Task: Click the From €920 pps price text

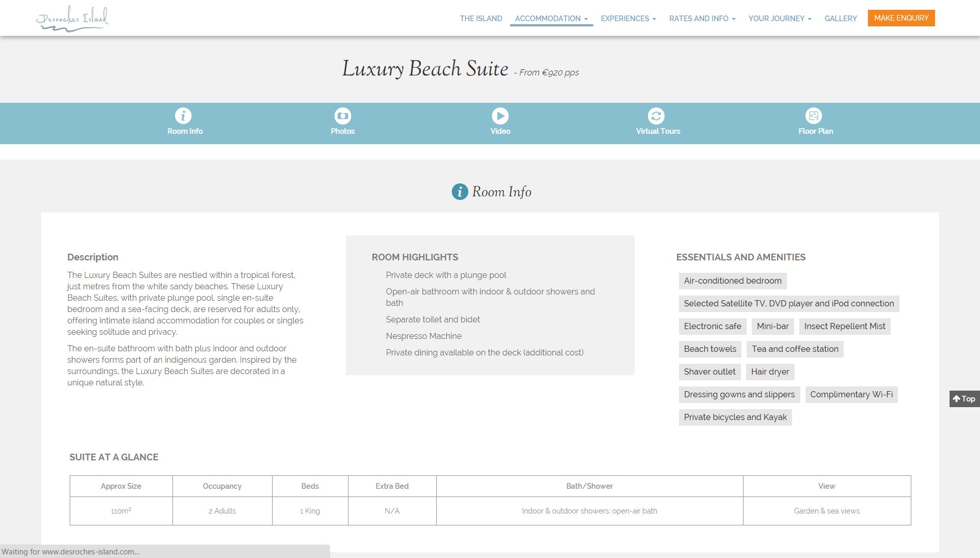Action: 546,73
